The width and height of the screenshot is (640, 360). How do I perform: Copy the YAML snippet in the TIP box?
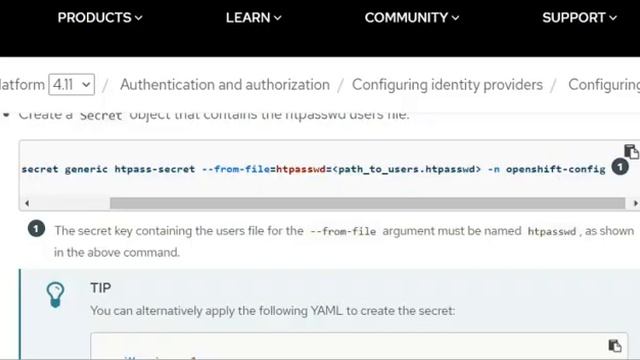pos(615,346)
